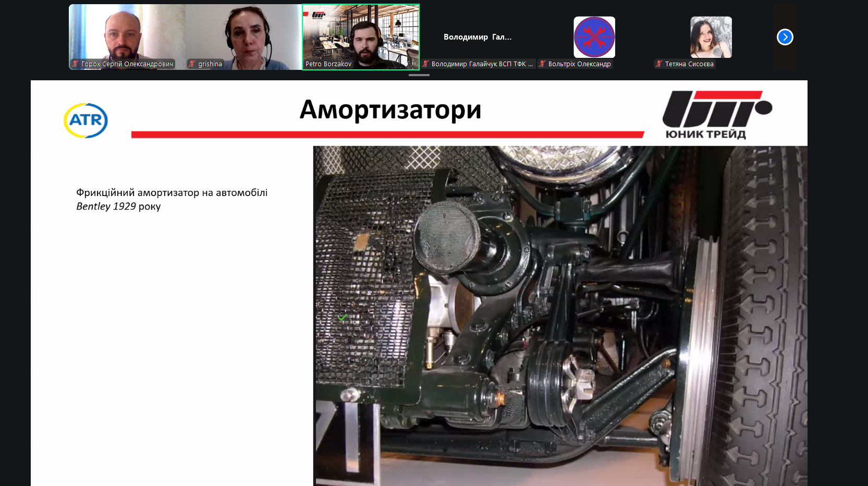Click the ATR logo on slide
The height and width of the screenshot is (486, 868).
(85, 120)
